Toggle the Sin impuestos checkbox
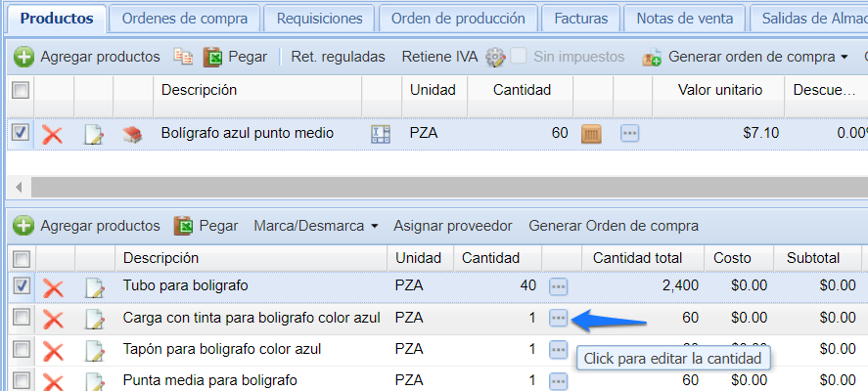Viewport: 868px width, 391px height. click(518, 56)
